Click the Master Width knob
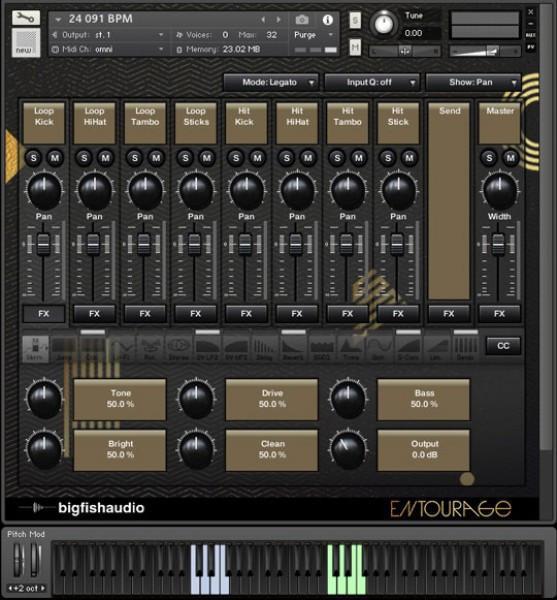Image resolution: width=557 pixels, height=600 pixels. [x=499, y=190]
